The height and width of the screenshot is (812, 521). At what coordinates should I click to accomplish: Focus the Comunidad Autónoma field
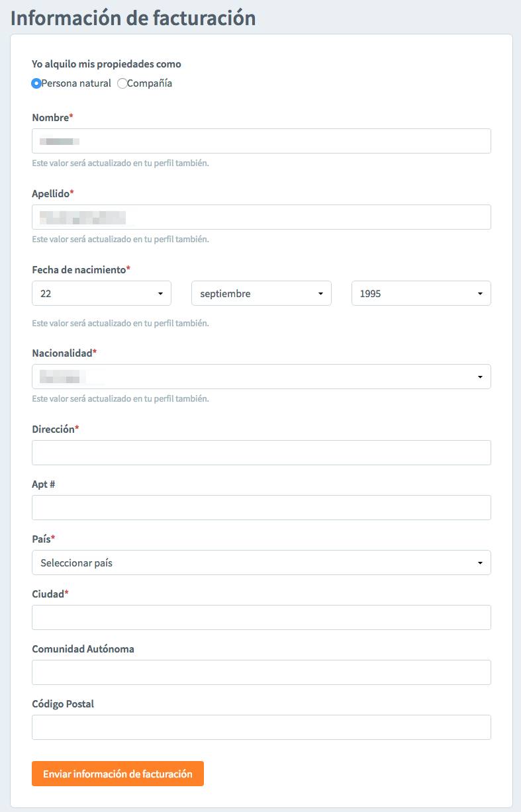click(x=261, y=672)
